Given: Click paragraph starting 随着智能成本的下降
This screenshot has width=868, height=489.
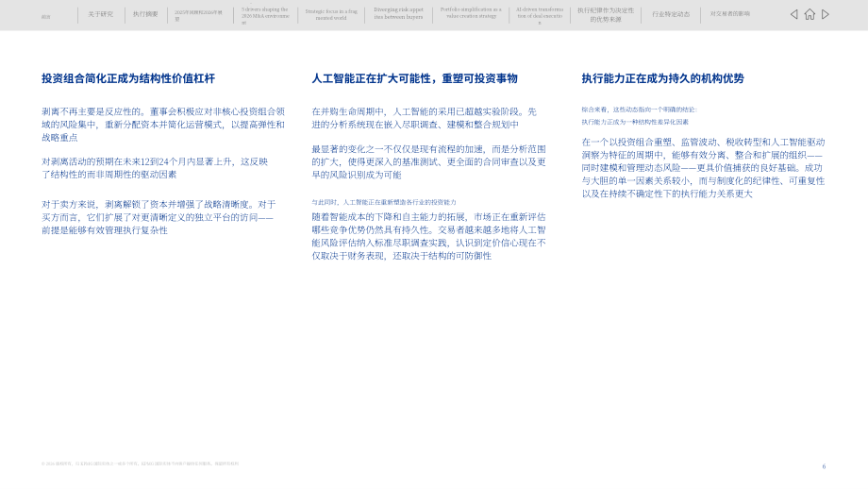Looking at the screenshot, I should coord(429,236).
